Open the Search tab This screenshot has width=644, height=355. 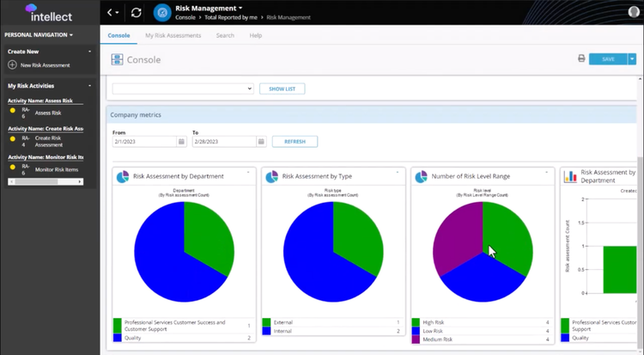coord(225,35)
